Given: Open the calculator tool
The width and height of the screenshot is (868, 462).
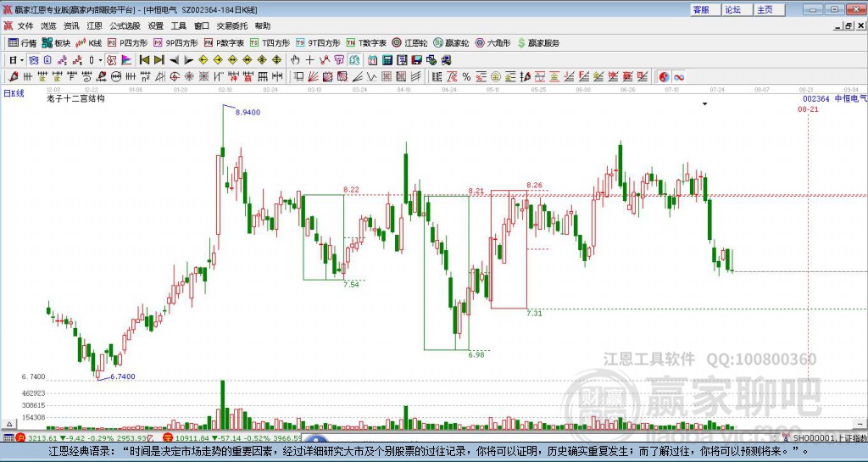Looking at the screenshot, I should pyautogui.click(x=387, y=59).
